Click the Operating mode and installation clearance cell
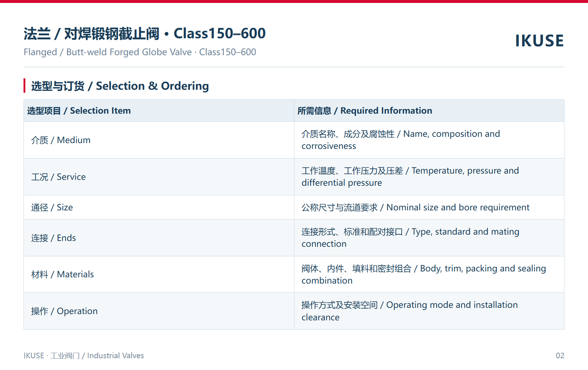 click(429, 311)
